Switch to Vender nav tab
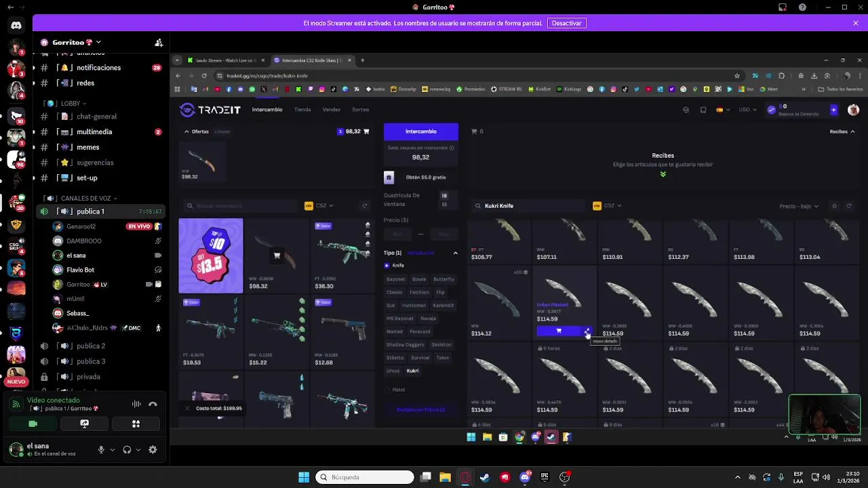 pyautogui.click(x=332, y=109)
